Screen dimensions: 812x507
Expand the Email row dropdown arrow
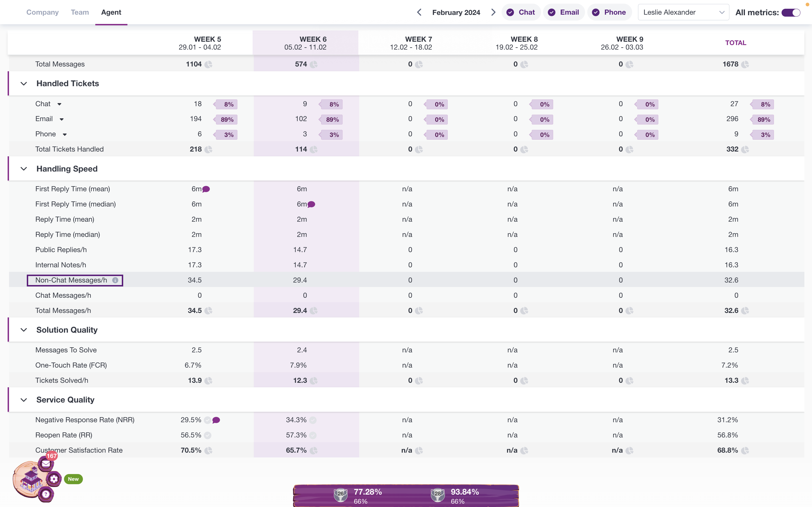pyautogui.click(x=62, y=119)
